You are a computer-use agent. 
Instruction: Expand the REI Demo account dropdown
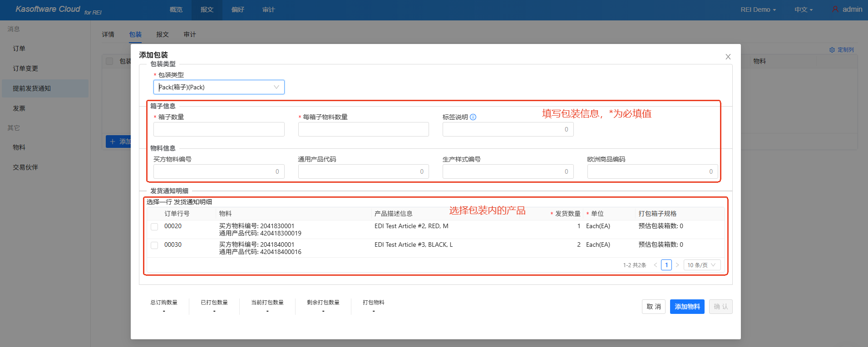[758, 10]
